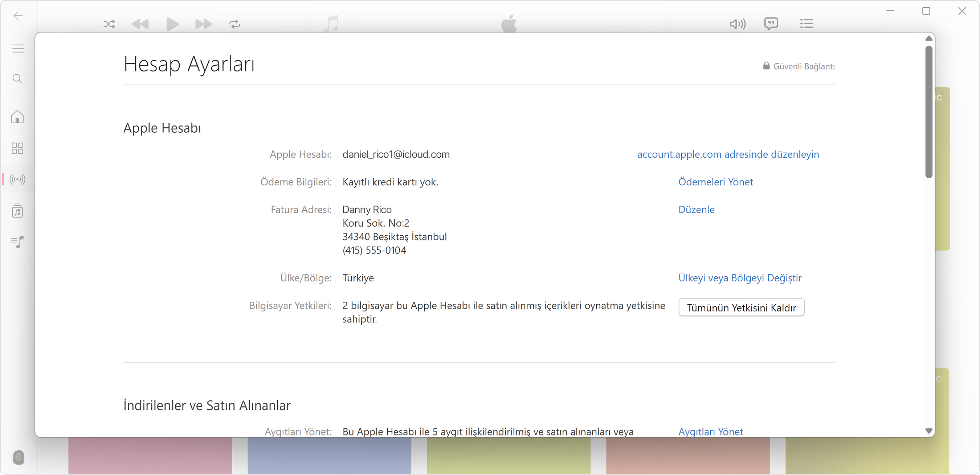Show lyrics via speech bubble icon
The height and width of the screenshot is (475, 980).
tap(771, 24)
